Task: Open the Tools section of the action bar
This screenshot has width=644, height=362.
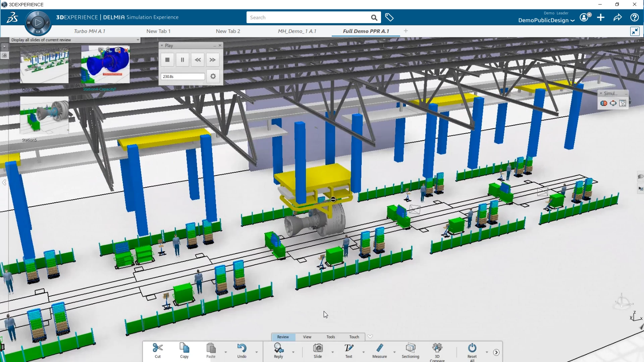Action: (x=330, y=337)
